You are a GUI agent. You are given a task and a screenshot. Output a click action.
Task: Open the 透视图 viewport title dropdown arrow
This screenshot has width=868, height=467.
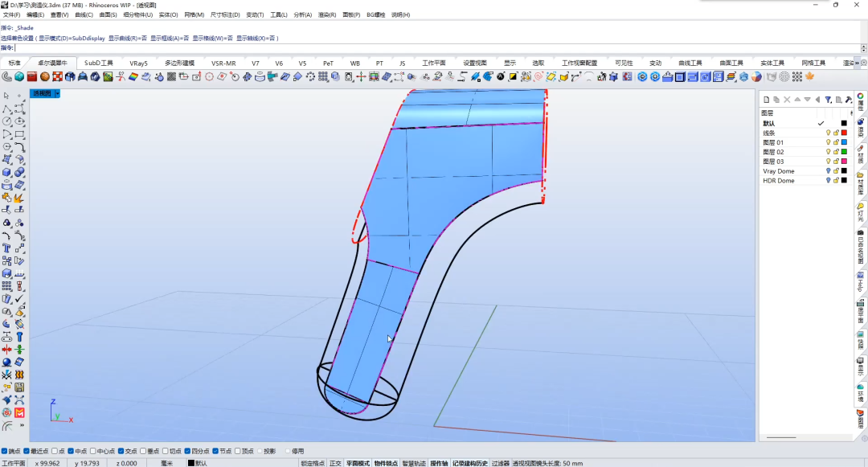57,93
